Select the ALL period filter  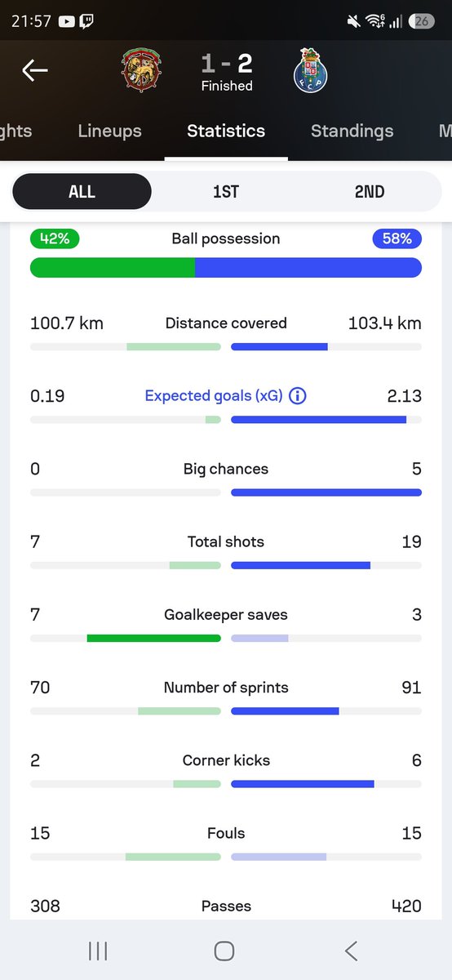pos(82,192)
